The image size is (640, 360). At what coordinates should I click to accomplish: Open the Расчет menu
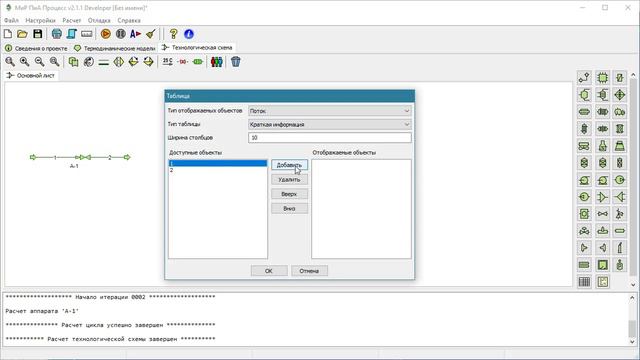coord(71,20)
